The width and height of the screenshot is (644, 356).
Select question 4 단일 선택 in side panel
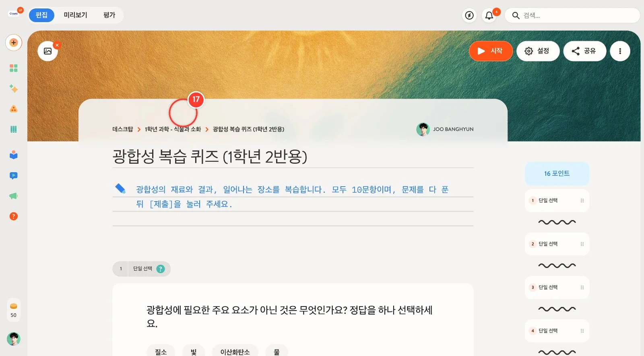tap(557, 331)
